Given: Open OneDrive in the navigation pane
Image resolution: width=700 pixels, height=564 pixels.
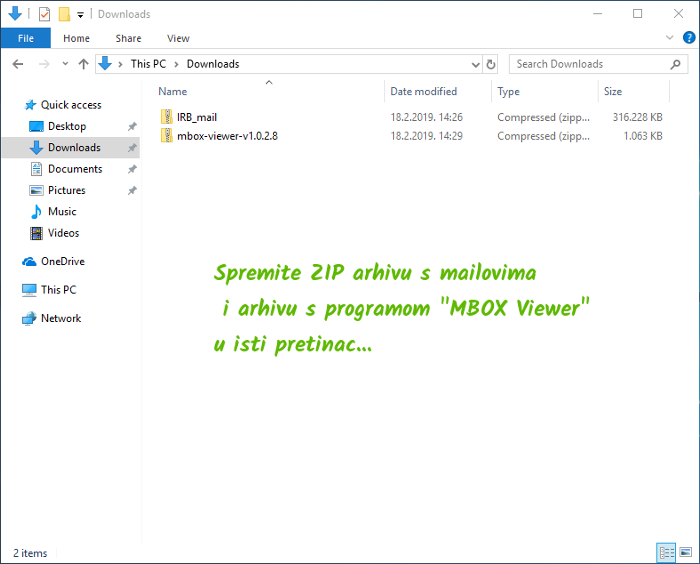Looking at the screenshot, I should click(x=62, y=261).
